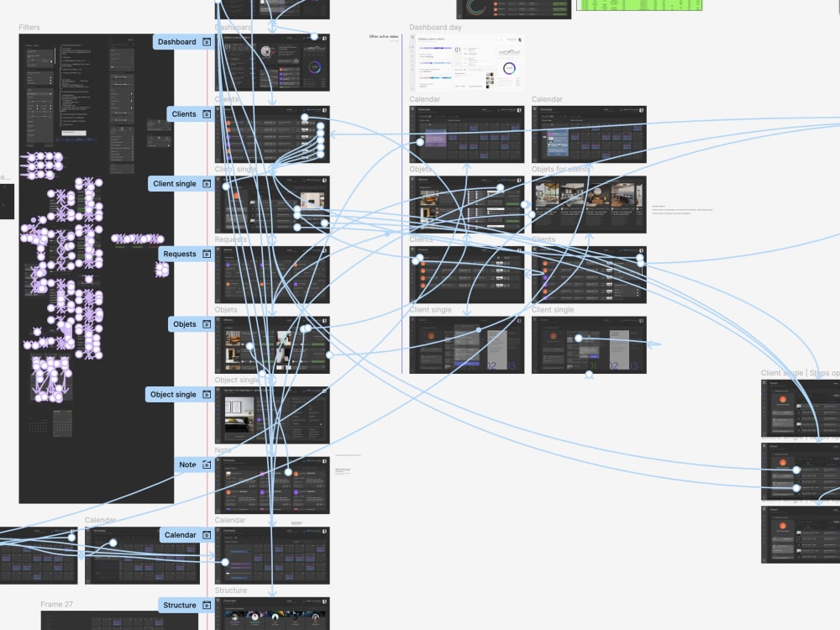Image resolution: width=840 pixels, height=630 pixels.
Task: Run the Dashboard flow with its play icon
Action: pos(207,42)
